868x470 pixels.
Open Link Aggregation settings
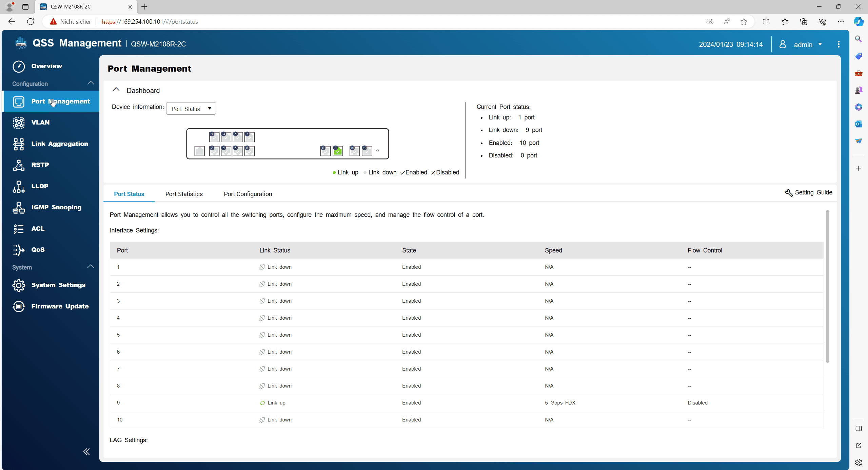59,144
